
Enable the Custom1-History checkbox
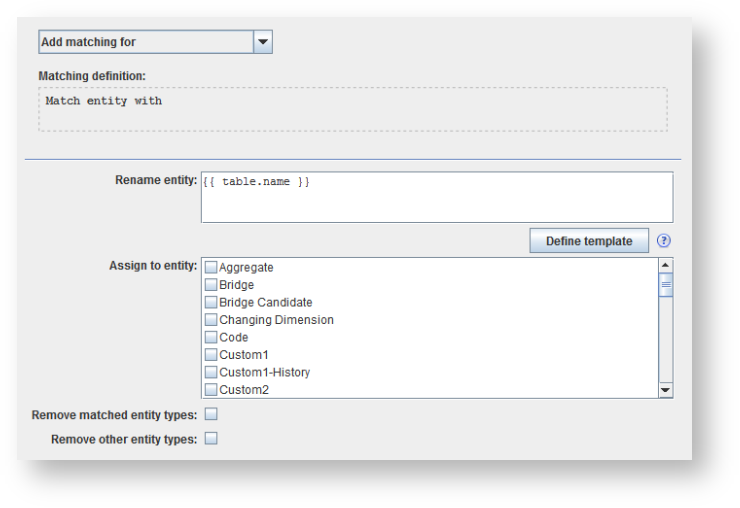211,372
